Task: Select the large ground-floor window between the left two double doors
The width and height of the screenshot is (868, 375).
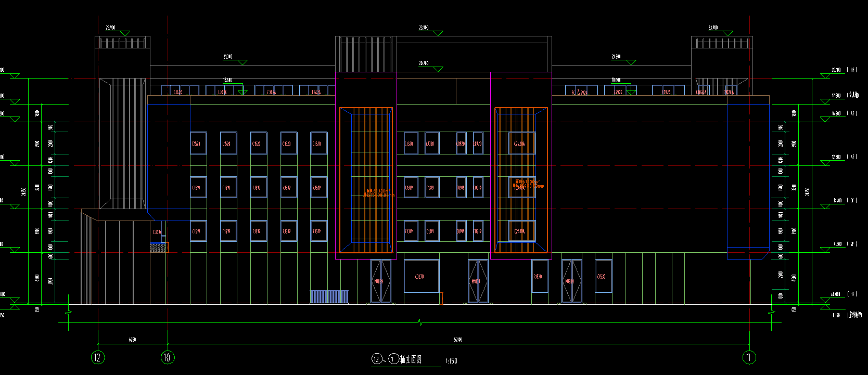Action: tap(422, 276)
